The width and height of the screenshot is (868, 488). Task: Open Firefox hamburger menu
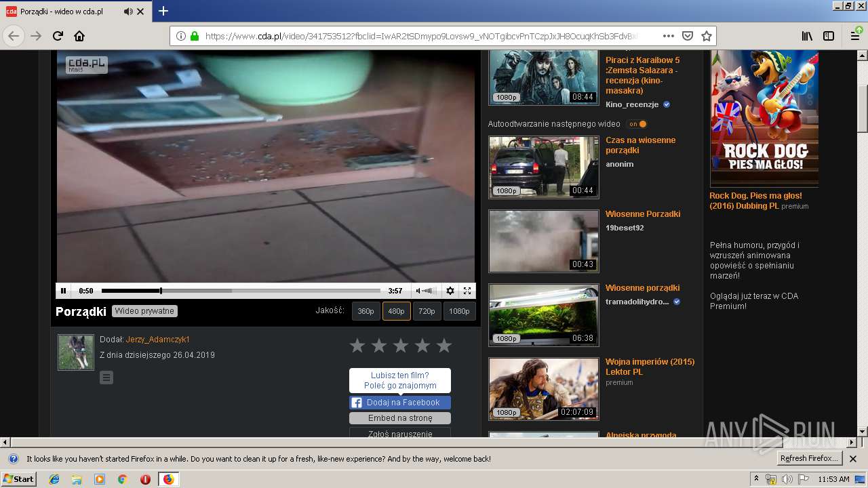[x=856, y=36]
